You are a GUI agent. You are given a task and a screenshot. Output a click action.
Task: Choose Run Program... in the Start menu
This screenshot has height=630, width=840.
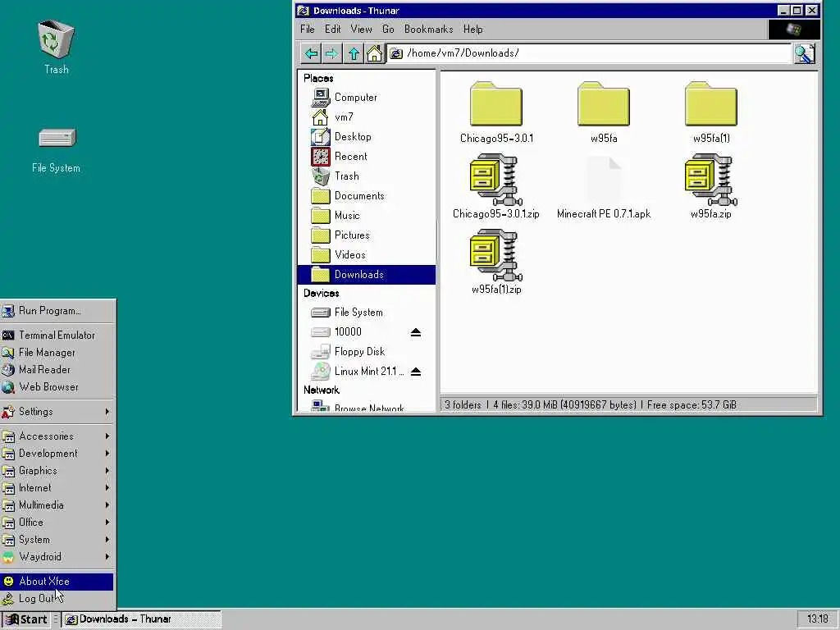57,311
